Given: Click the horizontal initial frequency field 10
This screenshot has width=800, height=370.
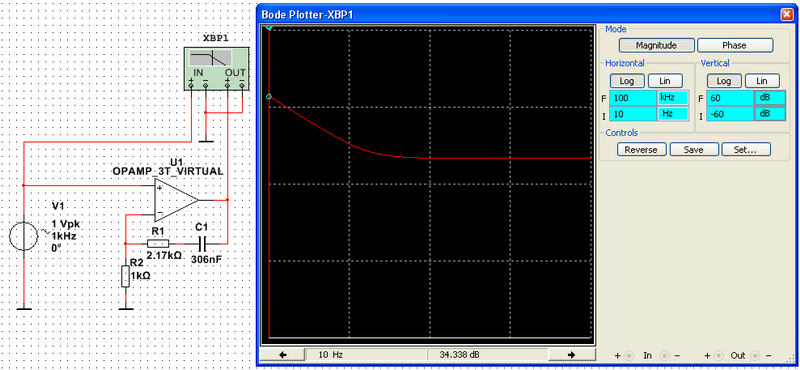Looking at the screenshot, I should pos(633,114).
